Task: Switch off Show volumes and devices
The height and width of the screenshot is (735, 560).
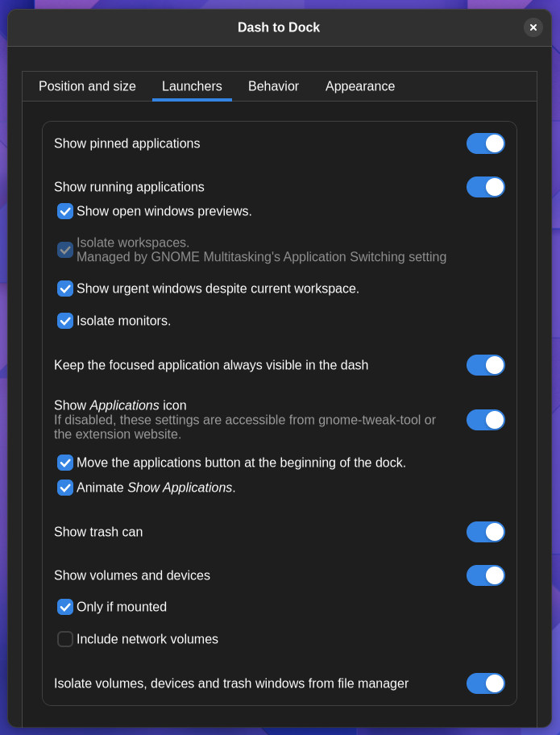Action: click(485, 575)
